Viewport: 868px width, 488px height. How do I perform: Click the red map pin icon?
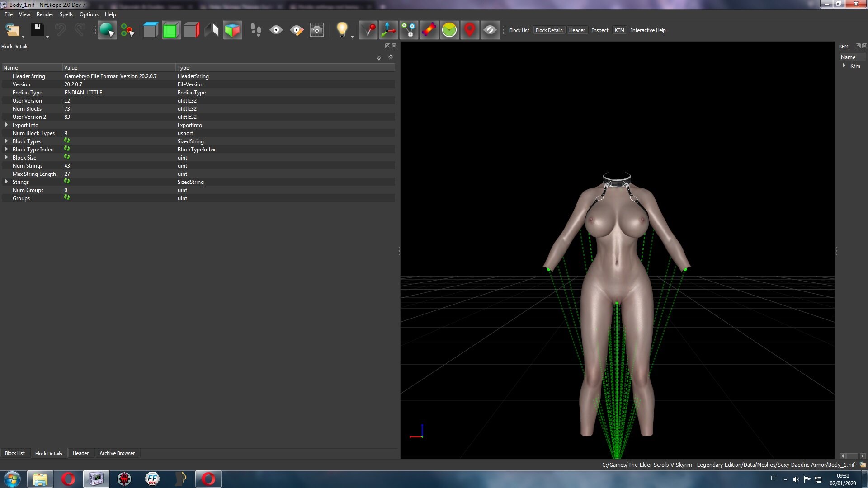[x=470, y=30]
